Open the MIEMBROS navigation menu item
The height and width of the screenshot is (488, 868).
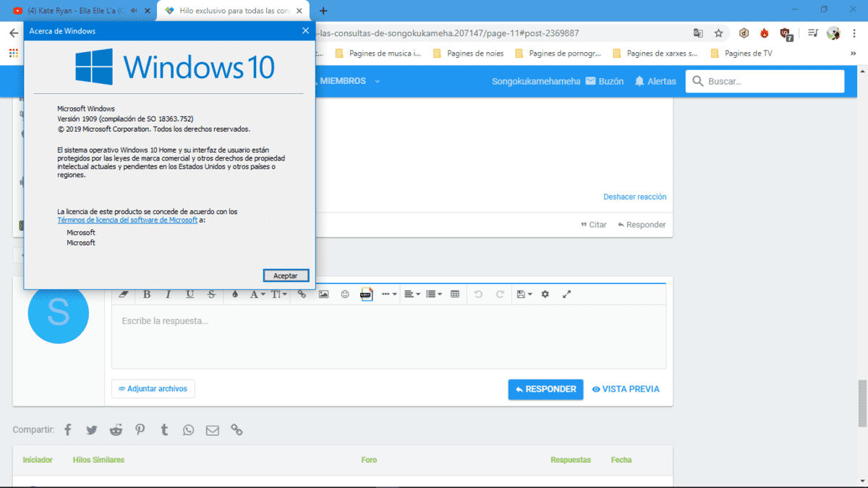[343, 81]
